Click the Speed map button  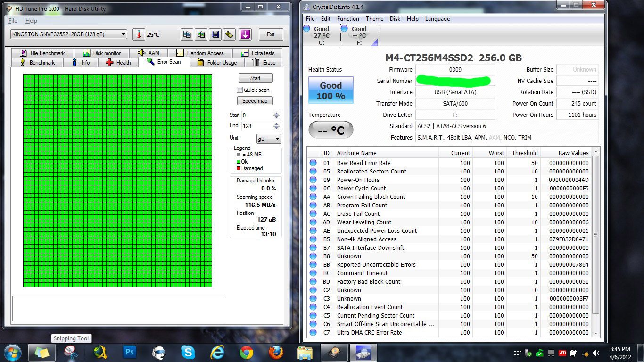coord(255,101)
